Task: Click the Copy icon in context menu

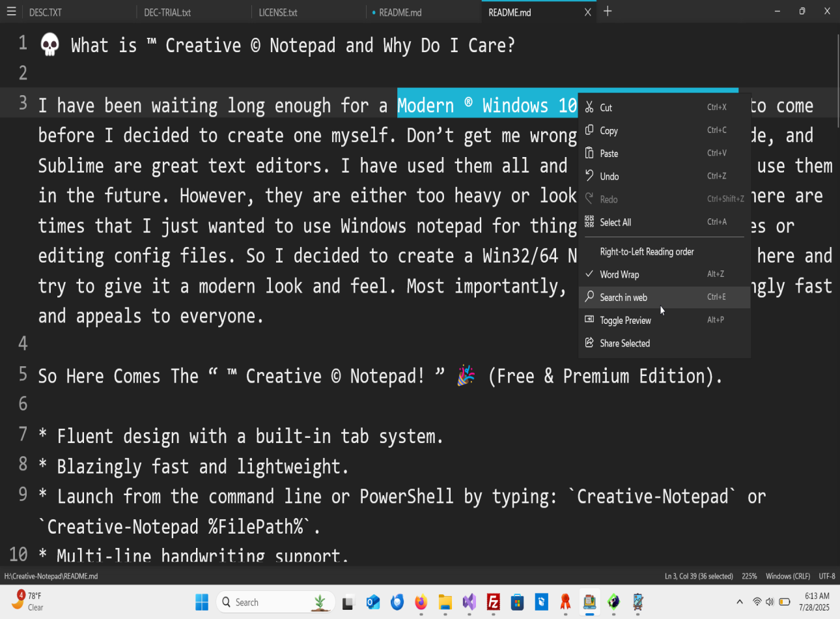Action: coord(589,130)
